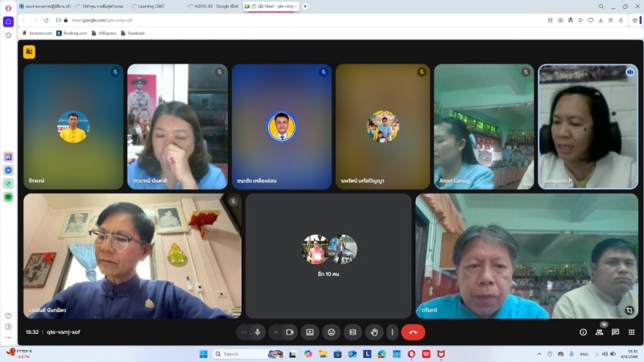Select the active Meet tab
Viewport: 644px width, 362px height.
(x=271, y=6)
